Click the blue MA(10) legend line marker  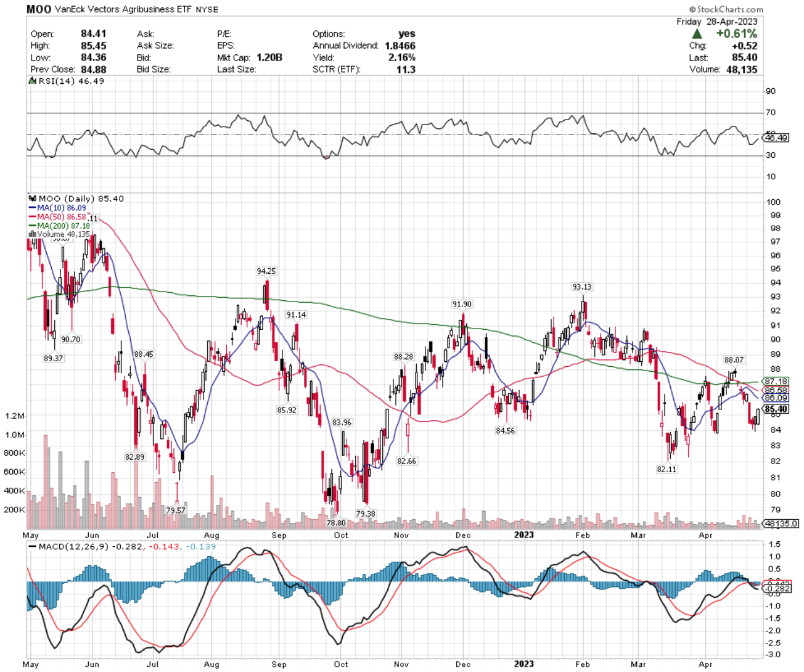(32, 208)
